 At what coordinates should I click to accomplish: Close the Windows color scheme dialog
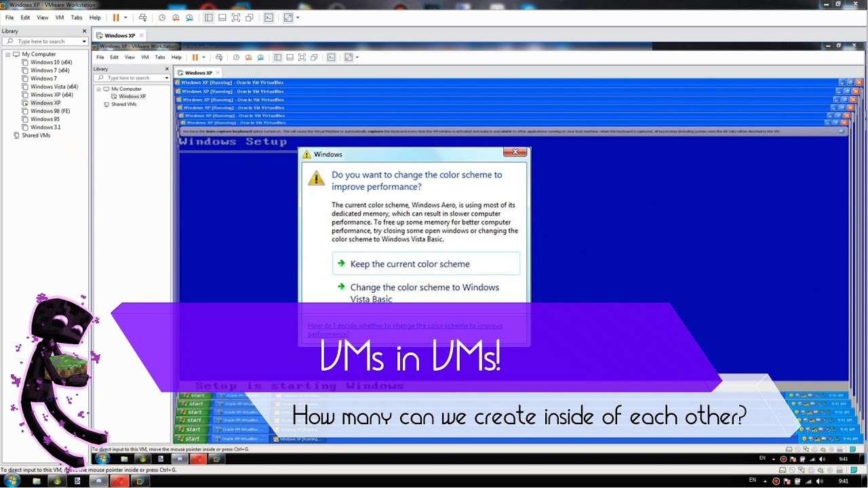pyautogui.click(x=515, y=152)
